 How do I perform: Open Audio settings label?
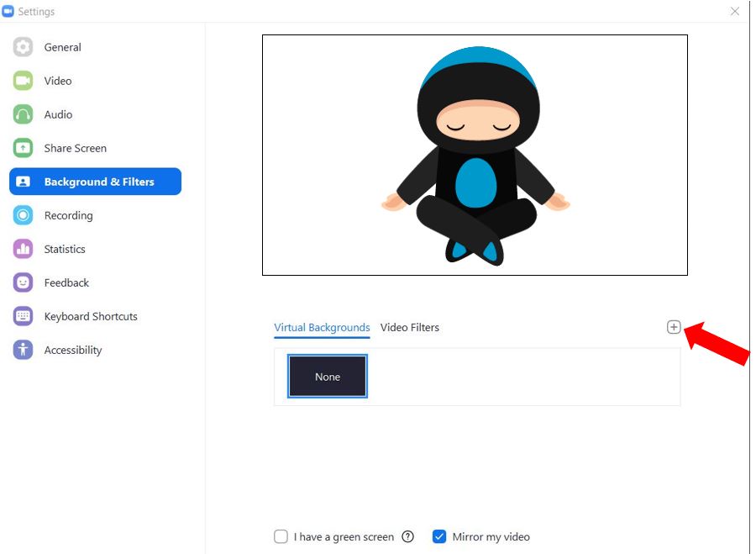pyautogui.click(x=58, y=114)
